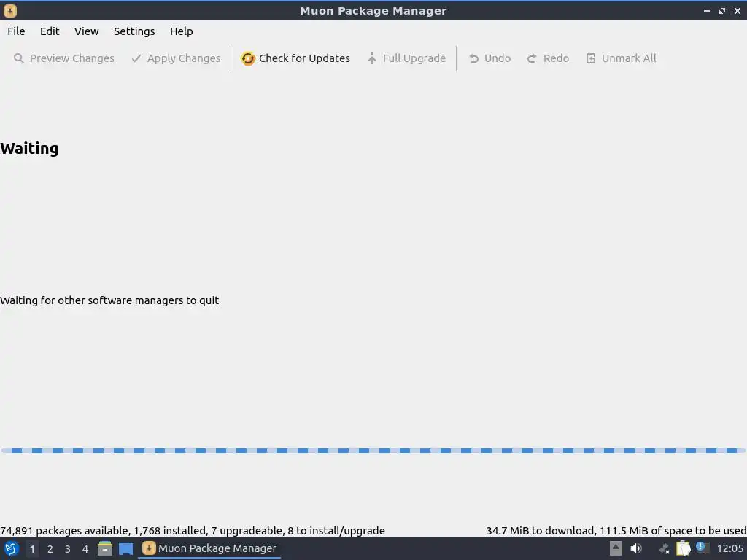Close the Muon Package Manager window

(x=738, y=10)
